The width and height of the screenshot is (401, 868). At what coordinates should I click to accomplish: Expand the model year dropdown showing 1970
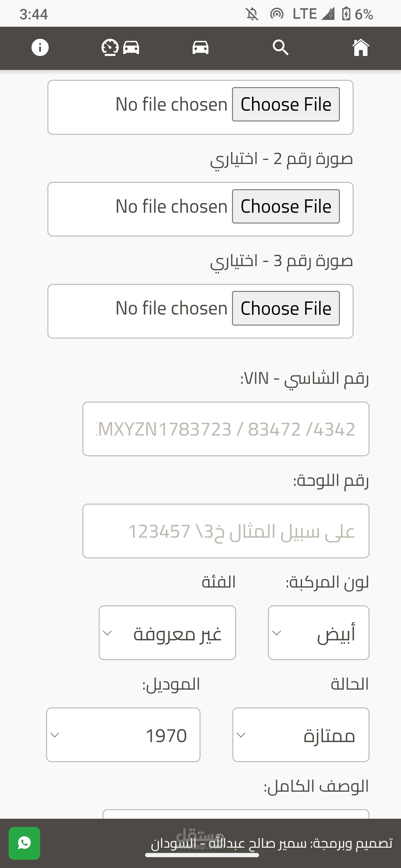(x=123, y=734)
